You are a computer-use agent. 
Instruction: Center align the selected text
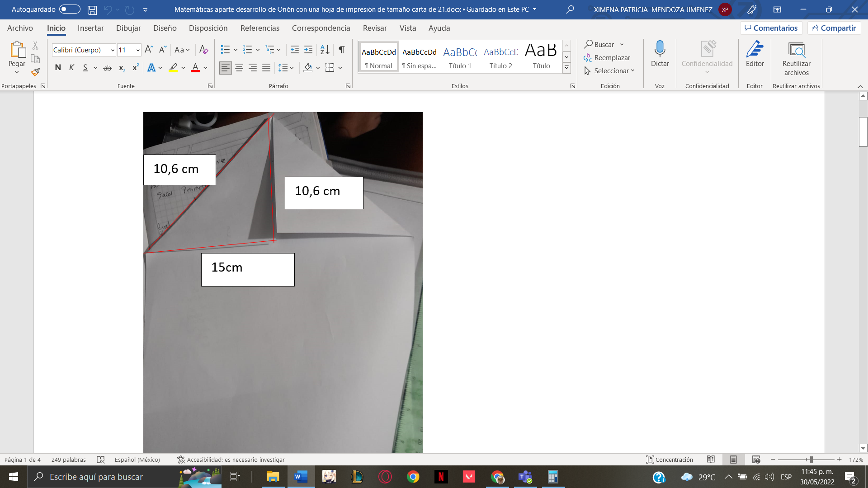239,67
